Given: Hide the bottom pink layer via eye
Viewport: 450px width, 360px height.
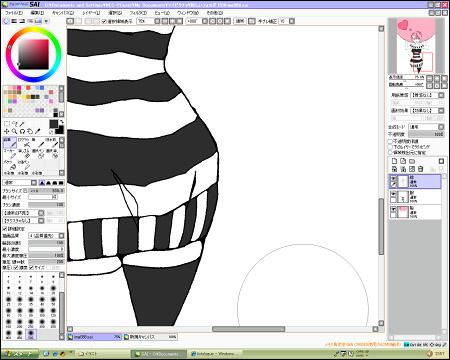Looking at the screenshot, I should pyautogui.click(x=393, y=209).
